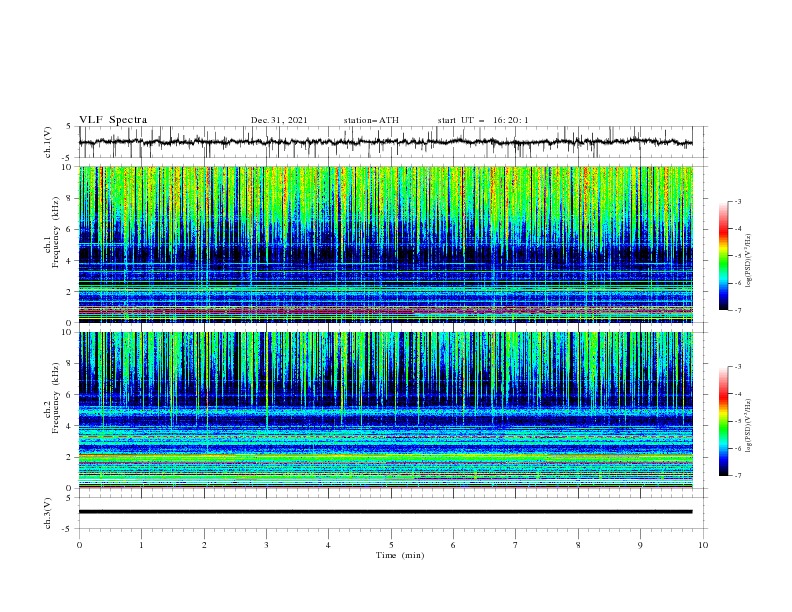Image resolution: width=792 pixels, height=612 pixels.
Task: Click the ch.2 PSD color scale bar
Action: click(723, 421)
